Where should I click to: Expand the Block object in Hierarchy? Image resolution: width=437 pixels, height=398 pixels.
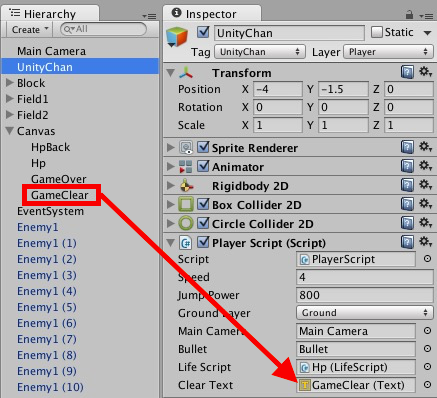pos(10,83)
